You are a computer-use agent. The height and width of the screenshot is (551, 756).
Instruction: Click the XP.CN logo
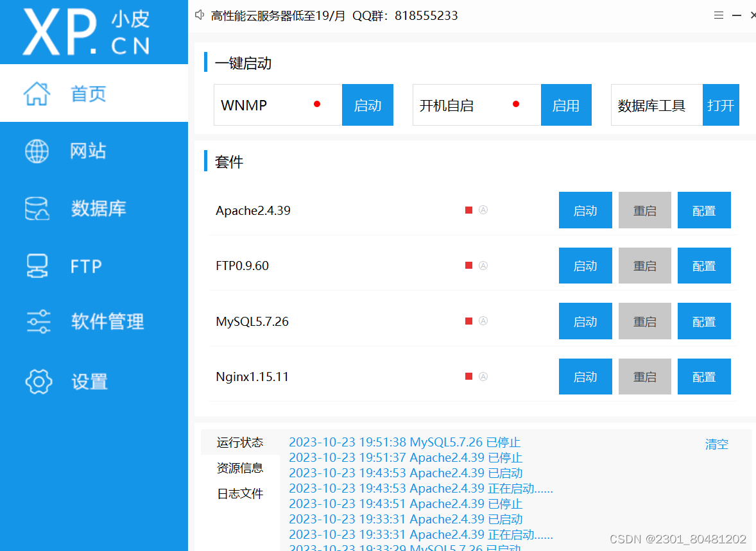87,31
